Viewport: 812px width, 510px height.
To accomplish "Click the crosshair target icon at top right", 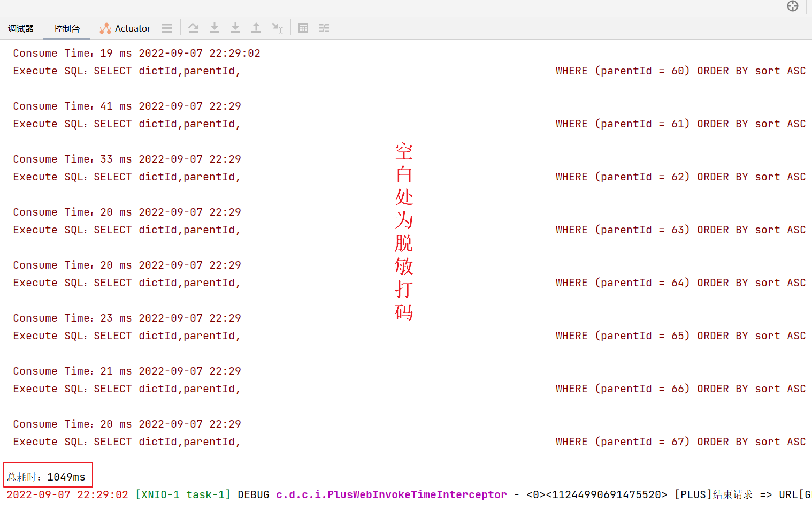I will click(x=793, y=6).
